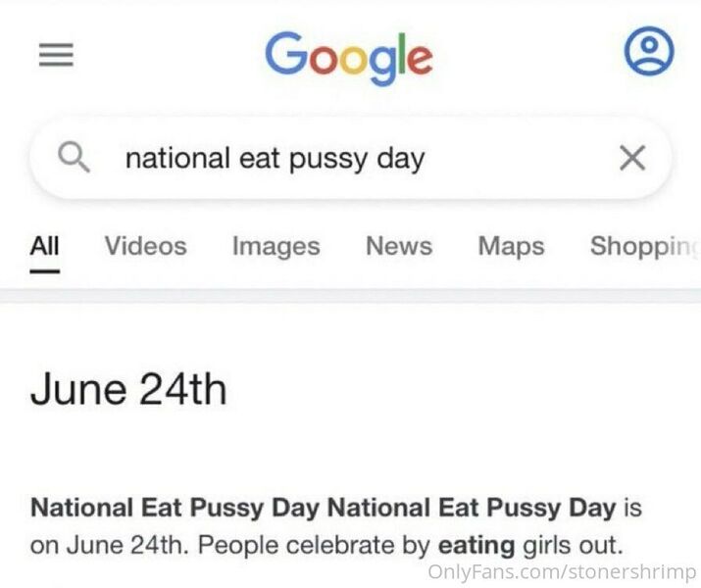Viewport: 701px width, 588px height.
Task: Switch to the Videos tab
Action: [x=146, y=246]
